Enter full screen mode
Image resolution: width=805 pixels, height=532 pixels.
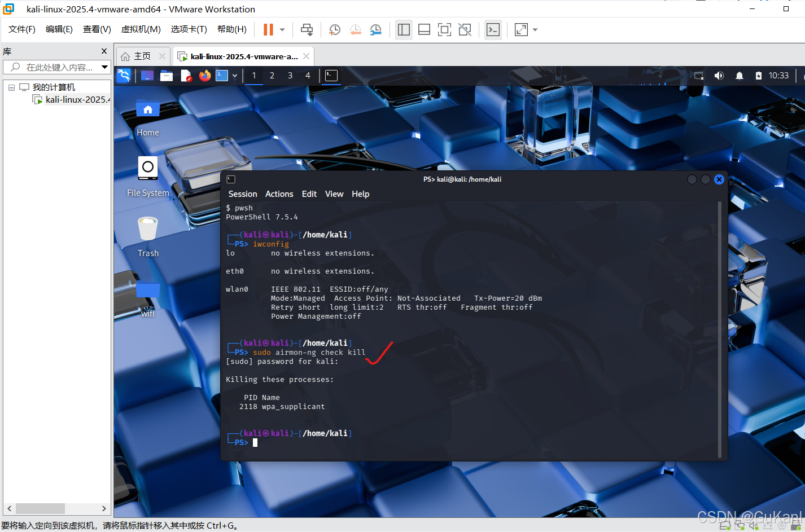click(x=444, y=29)
